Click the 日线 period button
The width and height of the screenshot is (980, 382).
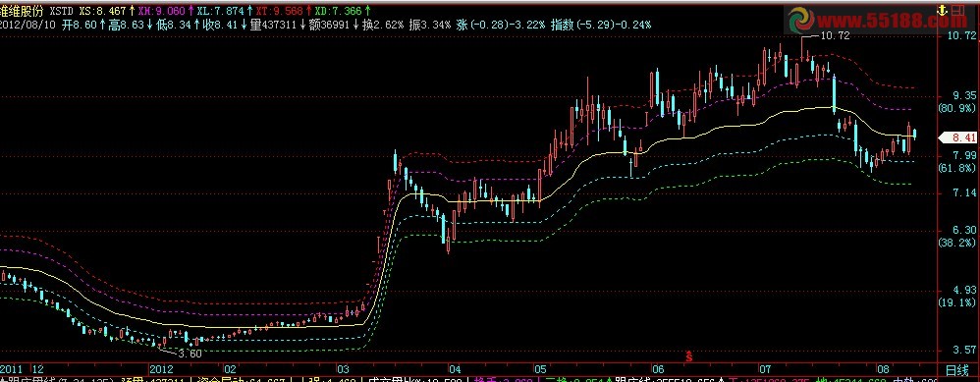pyautogui.click(x=956, y=369)
